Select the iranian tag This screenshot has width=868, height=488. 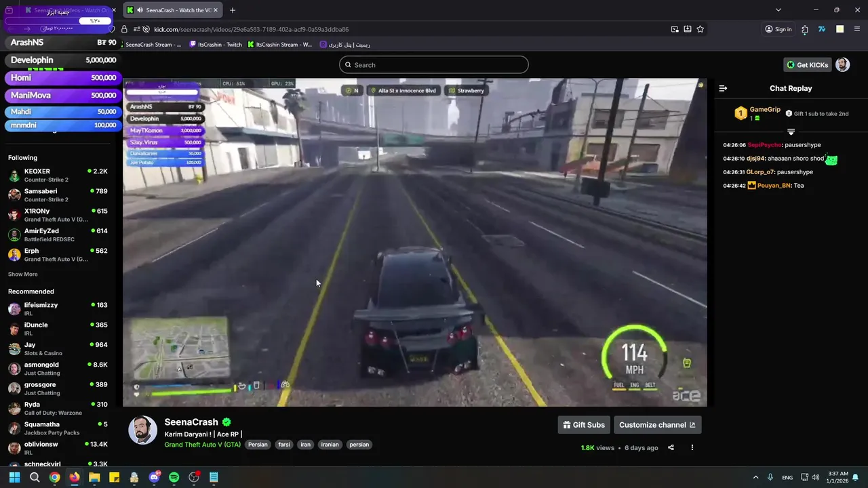[330, 445]
